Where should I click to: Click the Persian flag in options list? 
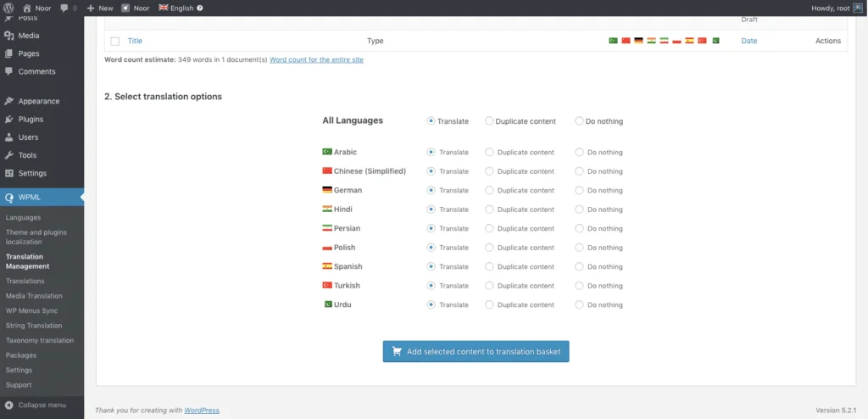[326, 228]
